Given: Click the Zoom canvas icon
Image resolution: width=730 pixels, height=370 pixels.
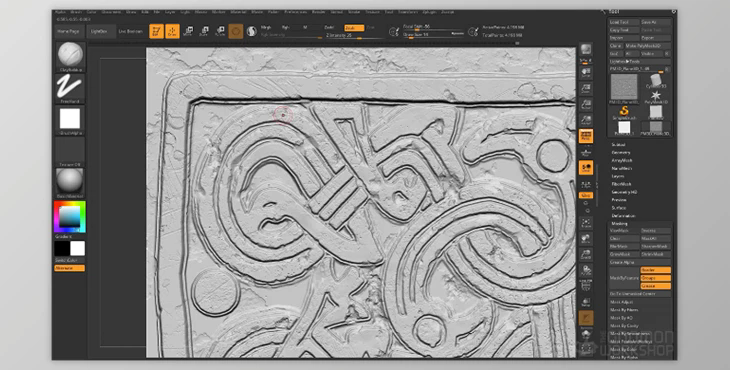Looking at the screenshot, I should pyautogui.click(x=586, y=88).
